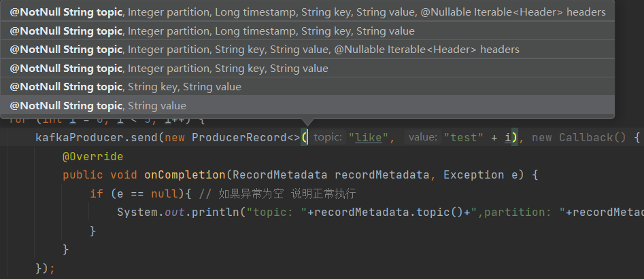Image resolution: width=644 pixels, height=279 pixels.
Task: Select overload topic, String key, String value
Action: 307,87
